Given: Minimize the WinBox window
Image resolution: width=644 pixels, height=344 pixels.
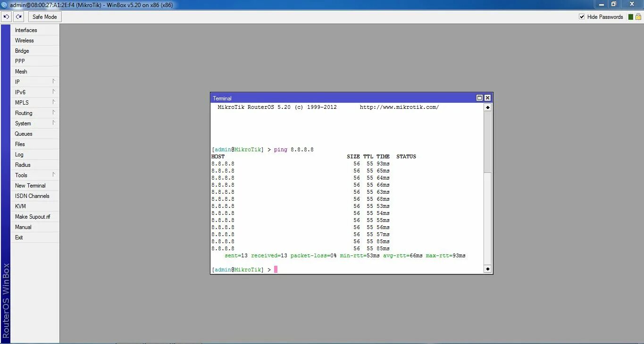Looking at the screenshot, I should click(x=602, y=4).
